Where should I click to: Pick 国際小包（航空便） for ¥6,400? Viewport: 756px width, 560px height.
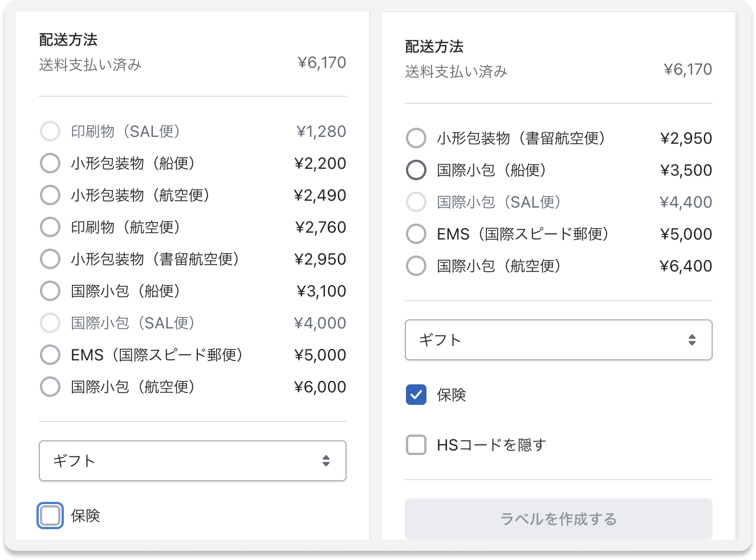click(416, 266)
